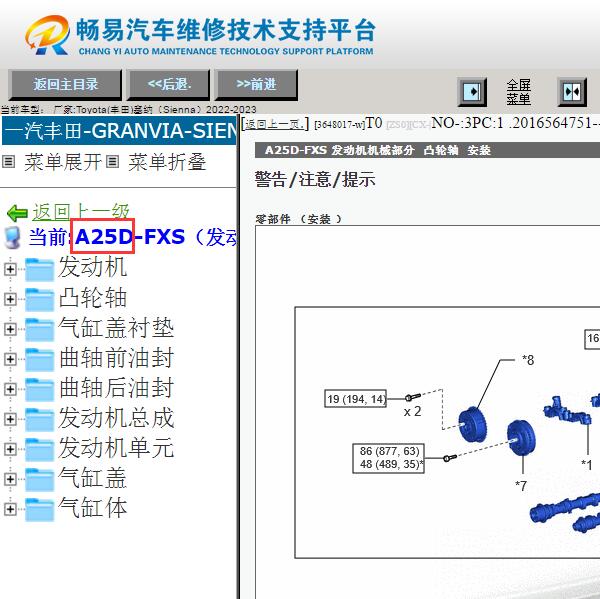Viewport: 600px width, 599px height.
Task: Click 返回上一页 link
Action: coord(275,124)
